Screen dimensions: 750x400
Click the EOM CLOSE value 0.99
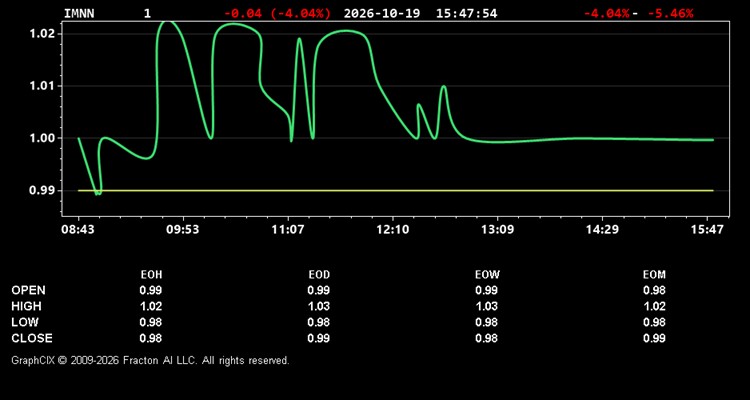tap(654, 338)
